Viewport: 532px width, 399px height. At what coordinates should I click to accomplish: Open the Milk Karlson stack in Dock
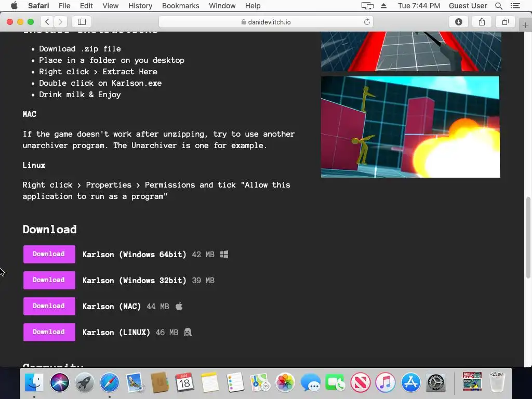472,381
